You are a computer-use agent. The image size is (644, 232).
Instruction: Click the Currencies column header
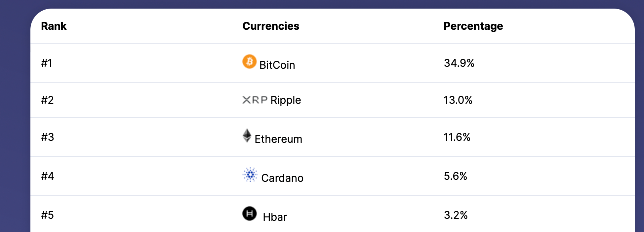tap(271, 26)
